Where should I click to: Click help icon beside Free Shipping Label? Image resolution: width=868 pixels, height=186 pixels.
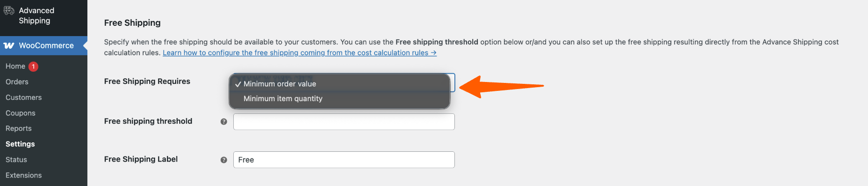click(x=224, y=160)
